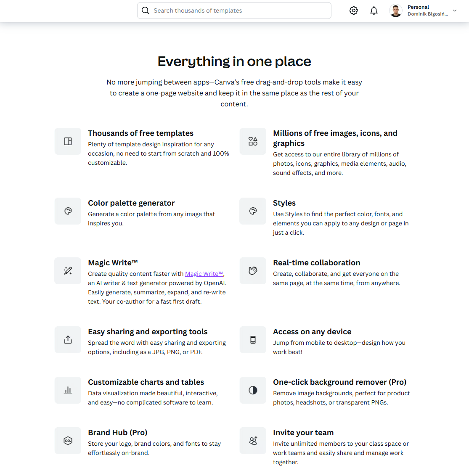Click the Styles heading

284,203
